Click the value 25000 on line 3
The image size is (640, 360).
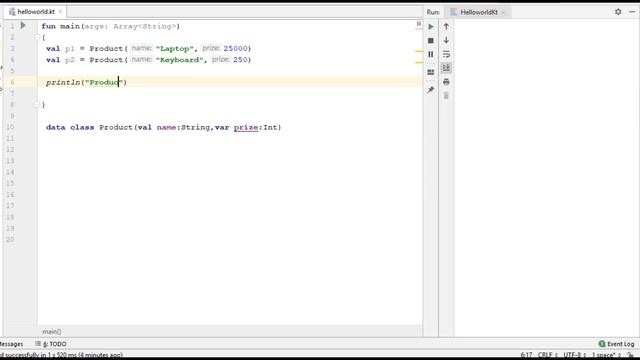click(x=235, y=49)
